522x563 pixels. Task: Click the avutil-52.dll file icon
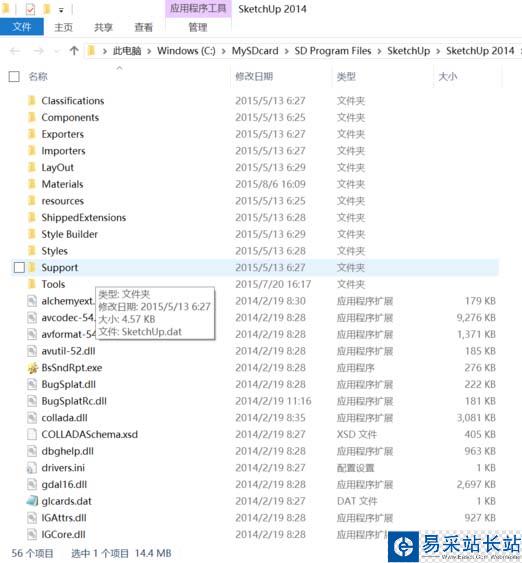coord(32,351)
